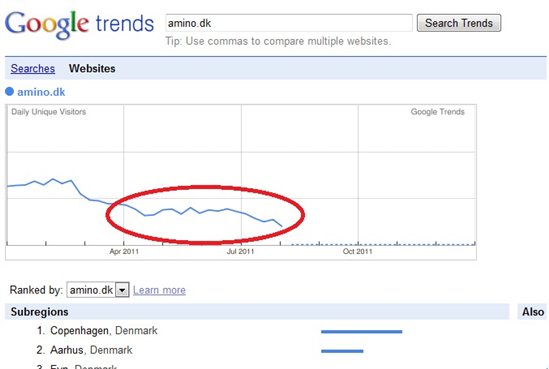Click the Also column header
The image size is (549, 369).
(533, 312)
